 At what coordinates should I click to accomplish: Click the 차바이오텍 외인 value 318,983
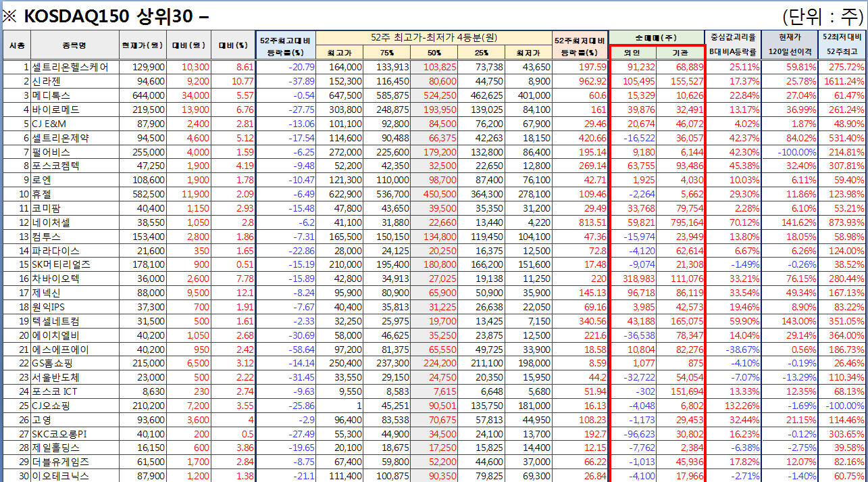point(636,279)
